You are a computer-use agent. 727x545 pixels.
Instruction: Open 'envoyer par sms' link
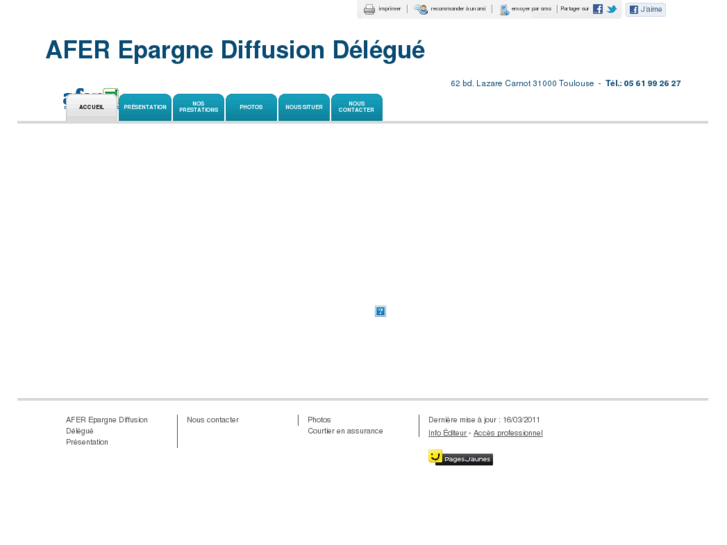[531, 9]
